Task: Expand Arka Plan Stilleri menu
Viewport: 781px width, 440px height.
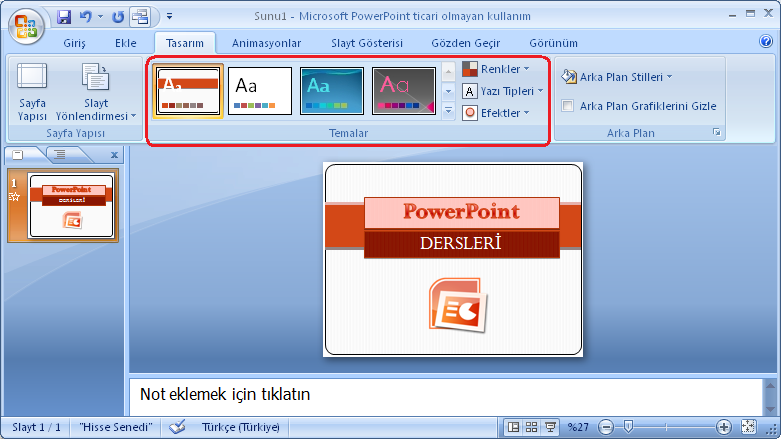Action: pyautogui.click(x=617, y=77)
